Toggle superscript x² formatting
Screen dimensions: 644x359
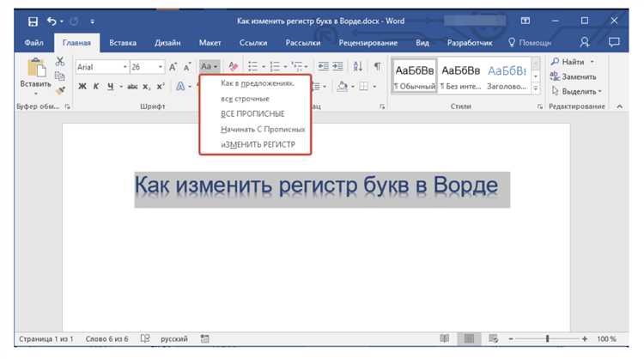161,86
